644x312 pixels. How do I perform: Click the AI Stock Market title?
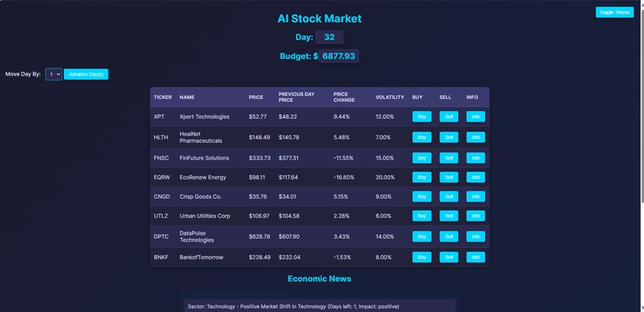320,18
